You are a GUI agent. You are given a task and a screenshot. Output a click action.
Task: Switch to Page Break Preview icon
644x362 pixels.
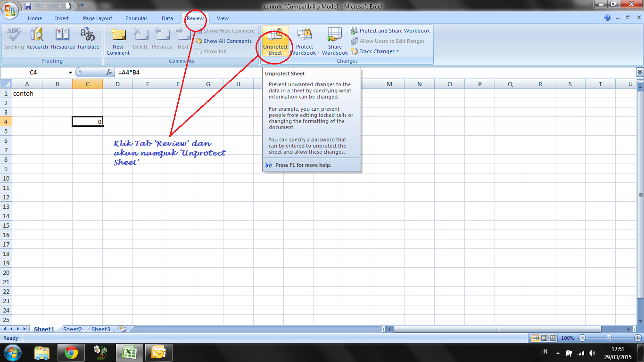(553, 338)
